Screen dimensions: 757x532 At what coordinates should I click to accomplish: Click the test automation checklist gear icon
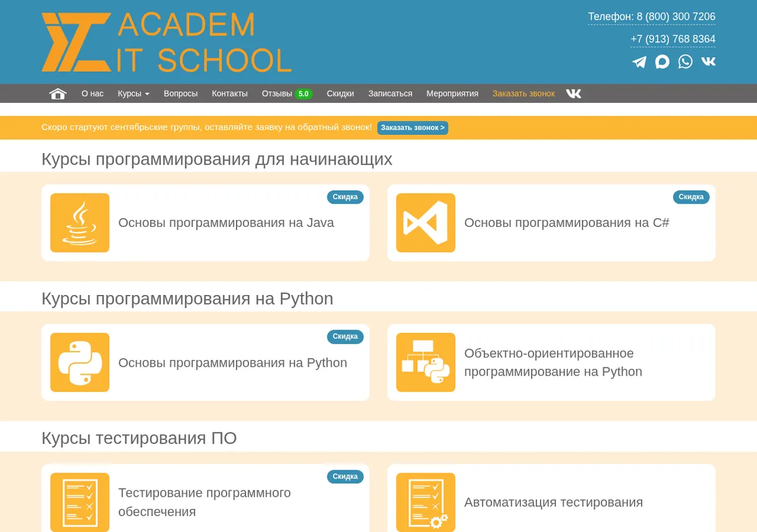pyautogui.click(x=426, y=502)
